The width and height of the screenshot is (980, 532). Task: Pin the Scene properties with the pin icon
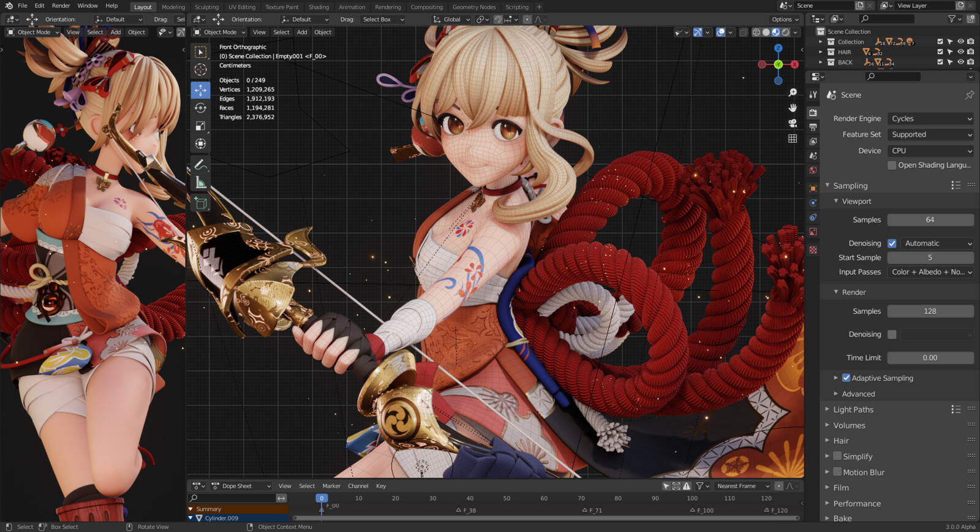969,95
